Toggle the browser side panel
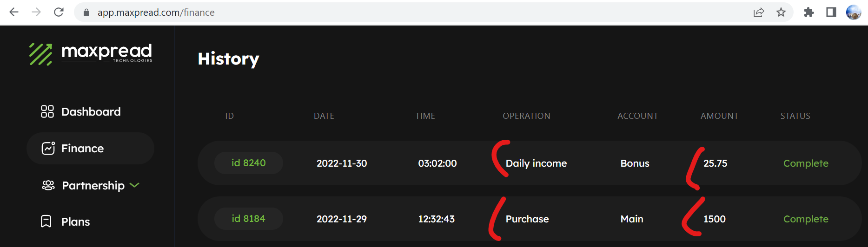868x247 pixels. click(831, 13)
